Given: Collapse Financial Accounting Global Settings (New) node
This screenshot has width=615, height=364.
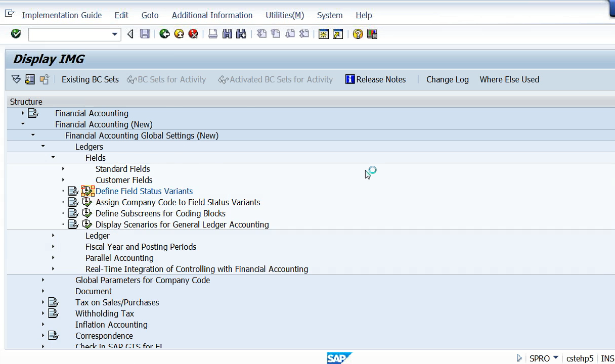Looking at the screenshot, I should point(33,135).
